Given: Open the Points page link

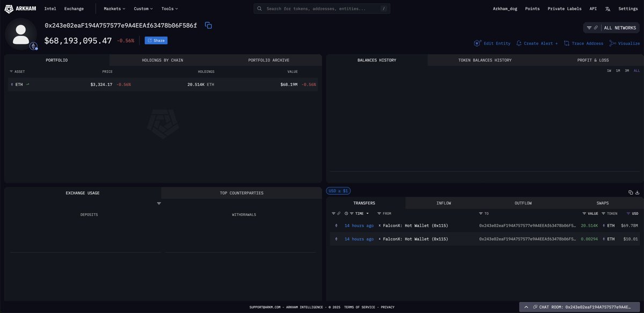Looking at the screenshot, I should (532, 9).
